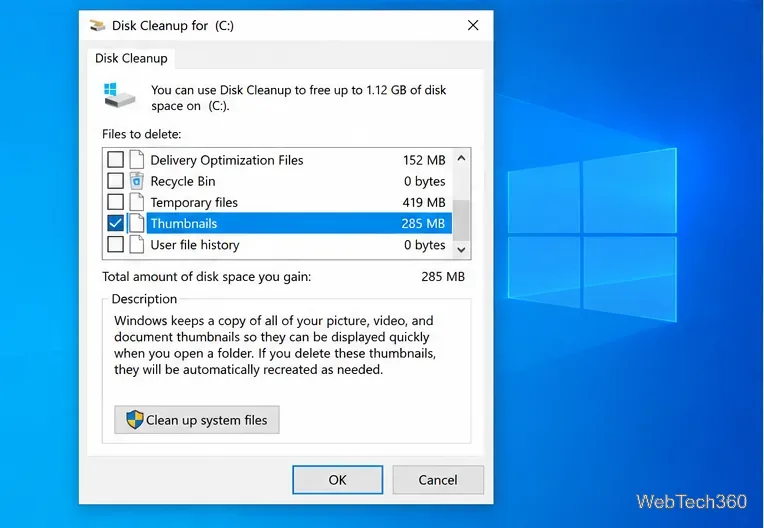Screen dimensions: 764x528
Task: Click the 419 MB size value
Action: (x=424, y=203)
